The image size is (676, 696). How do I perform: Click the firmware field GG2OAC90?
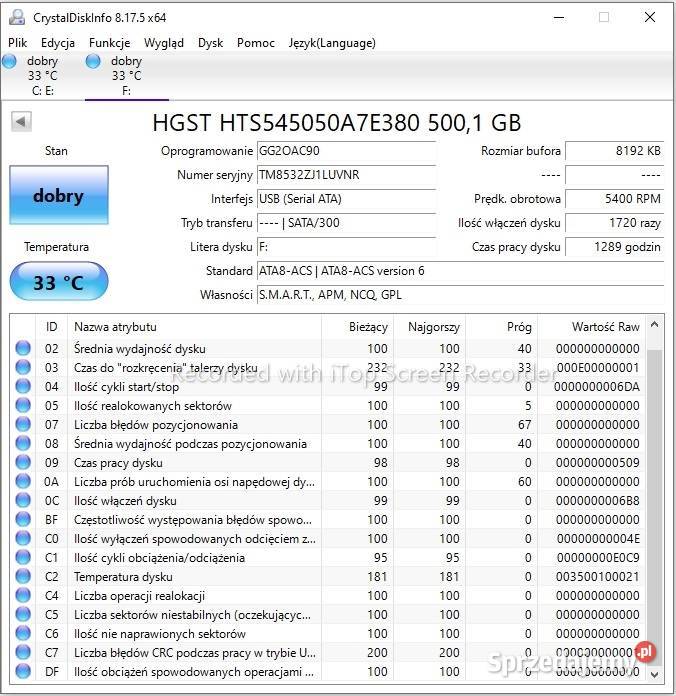pyautogui.click(x=347, y=151)
